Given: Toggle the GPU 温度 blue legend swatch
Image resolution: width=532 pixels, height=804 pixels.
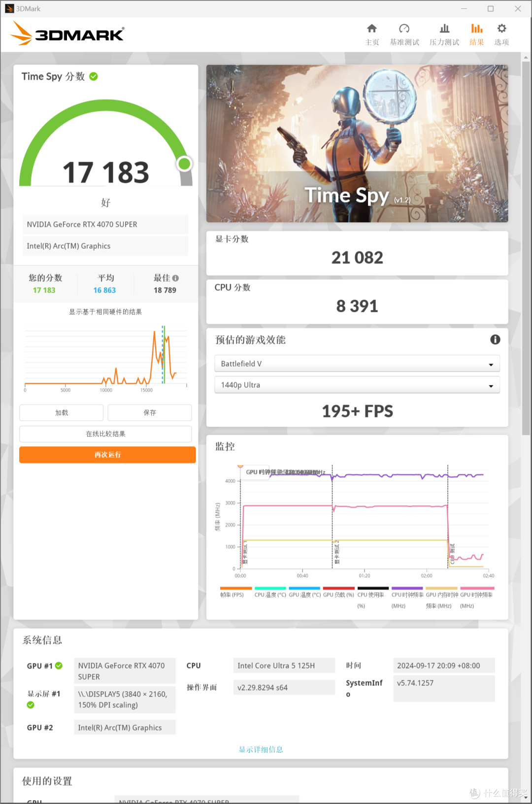Looking at the screenshot, I should (x=304, y=588).
